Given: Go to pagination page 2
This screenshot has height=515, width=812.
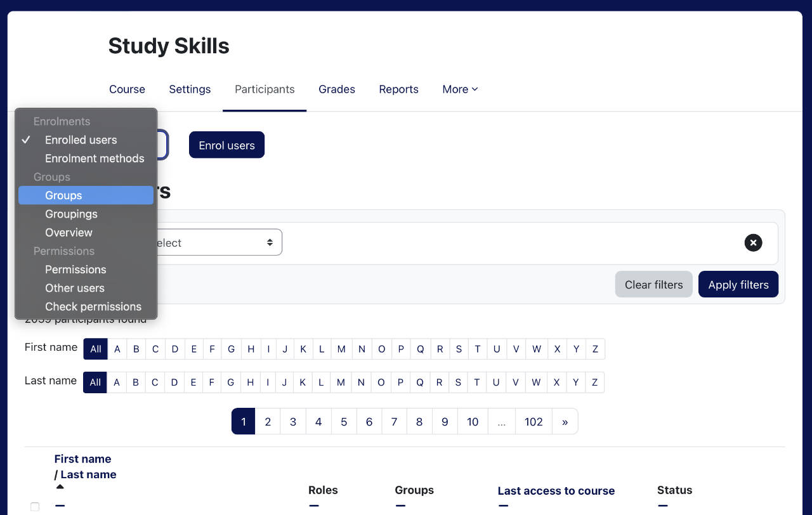Looking at the screenshot, I should (268, 422).
